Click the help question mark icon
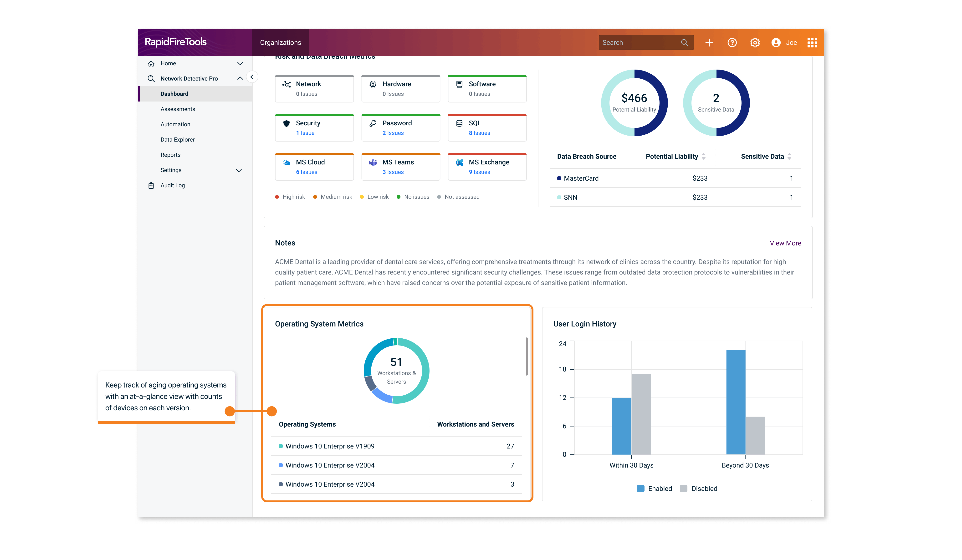The height and width of the screenshot is (560, 962). [x=732, y=42]
